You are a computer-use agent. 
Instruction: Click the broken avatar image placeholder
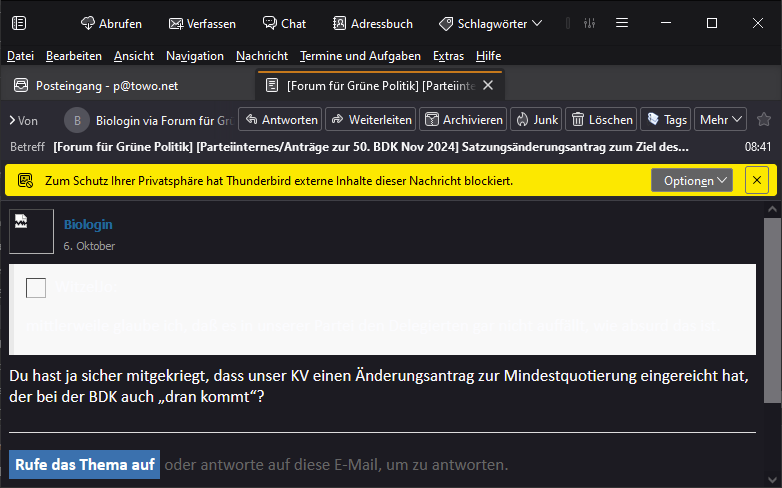click(x=31, y=232)
